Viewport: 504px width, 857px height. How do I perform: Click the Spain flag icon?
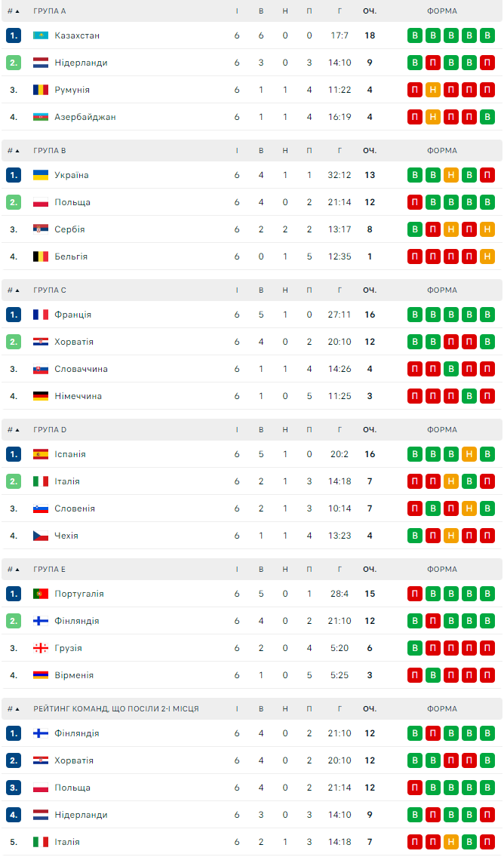pyautogui.click(x=41, y=454)
